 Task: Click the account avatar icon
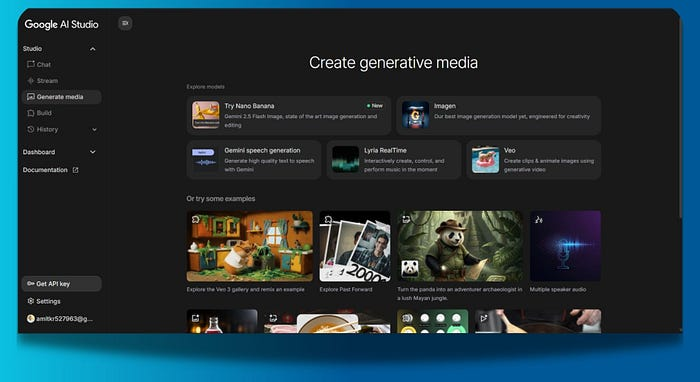coord(30,319)
